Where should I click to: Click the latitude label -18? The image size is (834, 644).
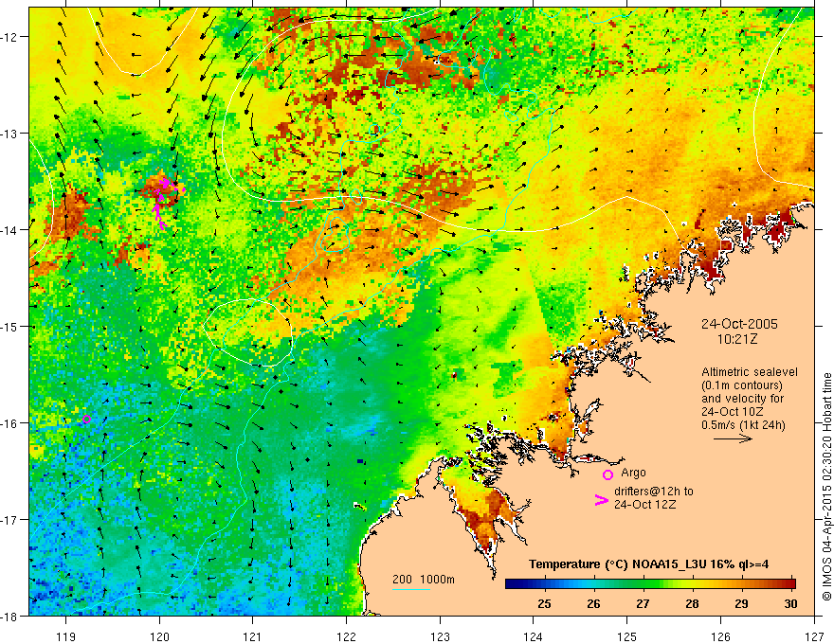9,616
